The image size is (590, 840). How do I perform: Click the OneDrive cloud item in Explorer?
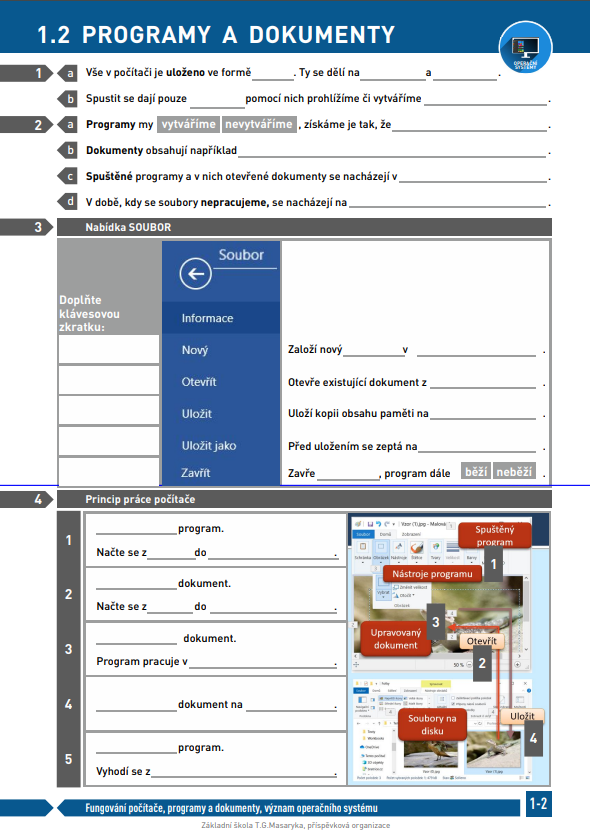372,747
